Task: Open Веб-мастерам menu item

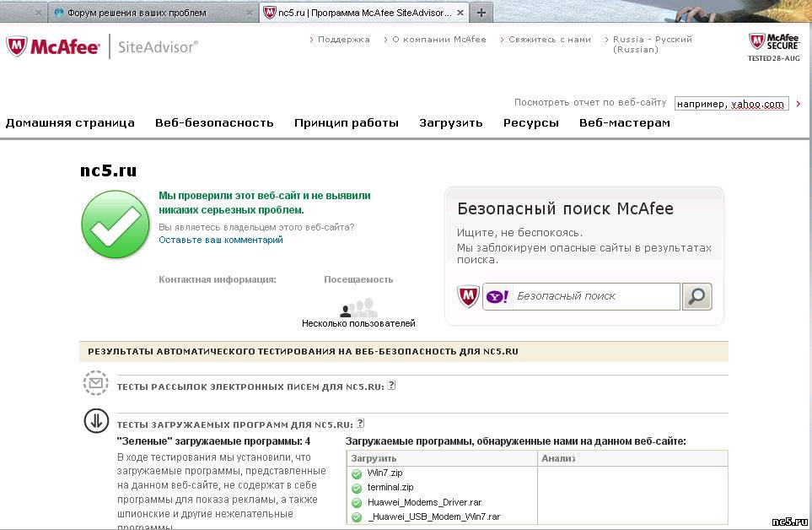Action: pos(625,122)
